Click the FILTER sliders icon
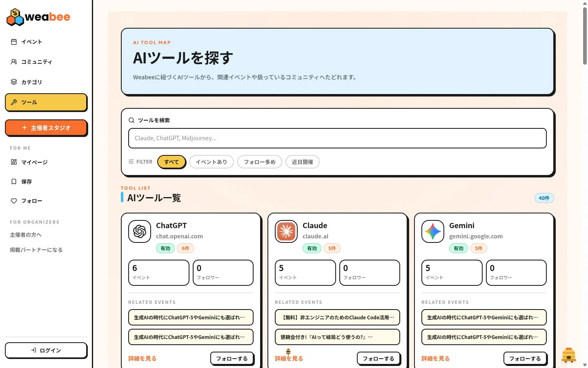This screenshot has height=368, width=588. (131, 162)
